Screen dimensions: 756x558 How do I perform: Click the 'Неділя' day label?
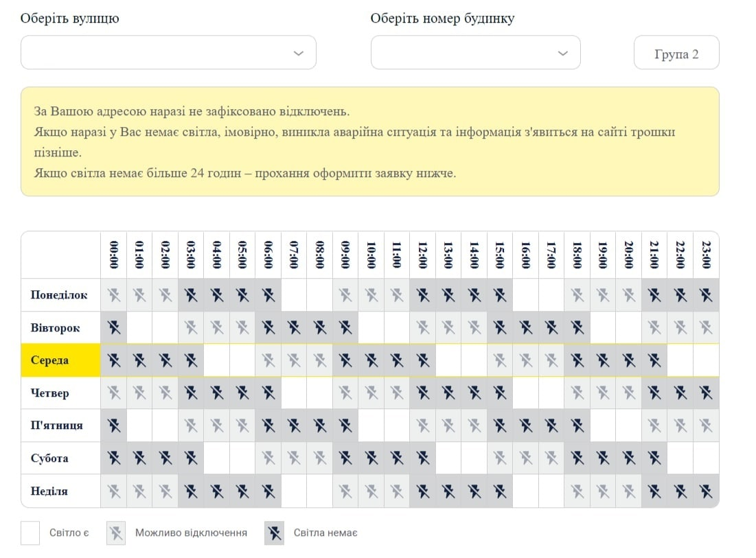click(x=60, y=491)
